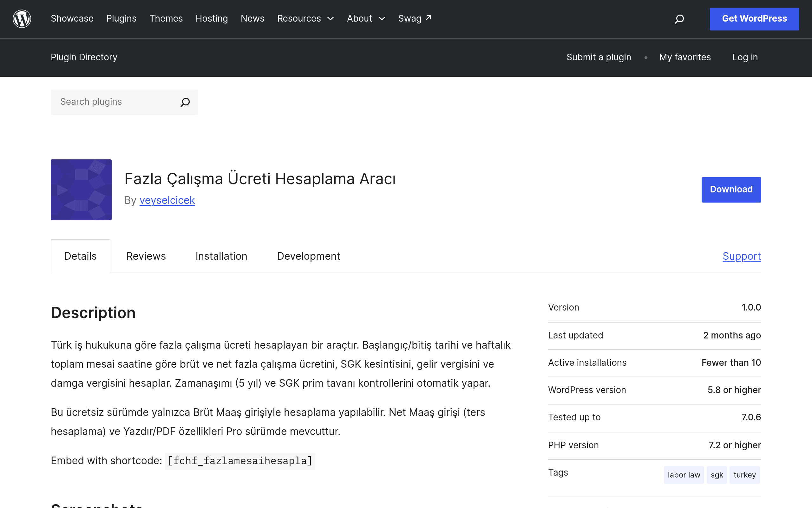Viewport: 812px width, 508px height.
Task: Open author veyselcicek profile link
Action: pos(167,200)
